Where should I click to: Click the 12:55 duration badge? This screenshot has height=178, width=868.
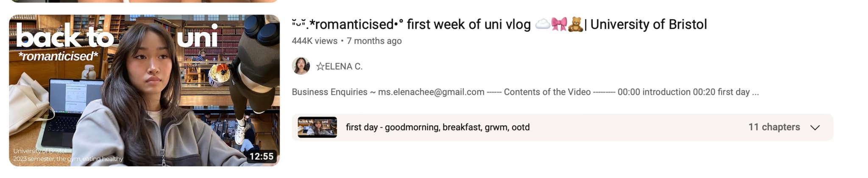tap(262, 156)
